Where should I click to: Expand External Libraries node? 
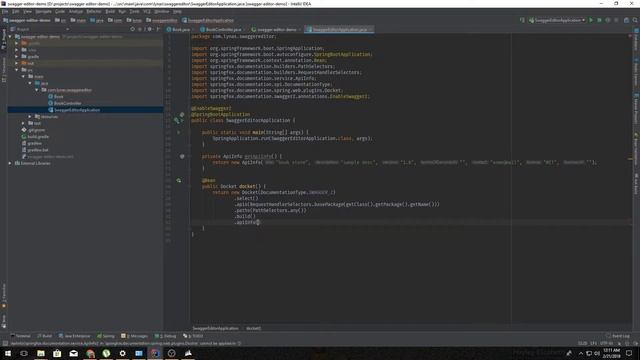(10, 163)
